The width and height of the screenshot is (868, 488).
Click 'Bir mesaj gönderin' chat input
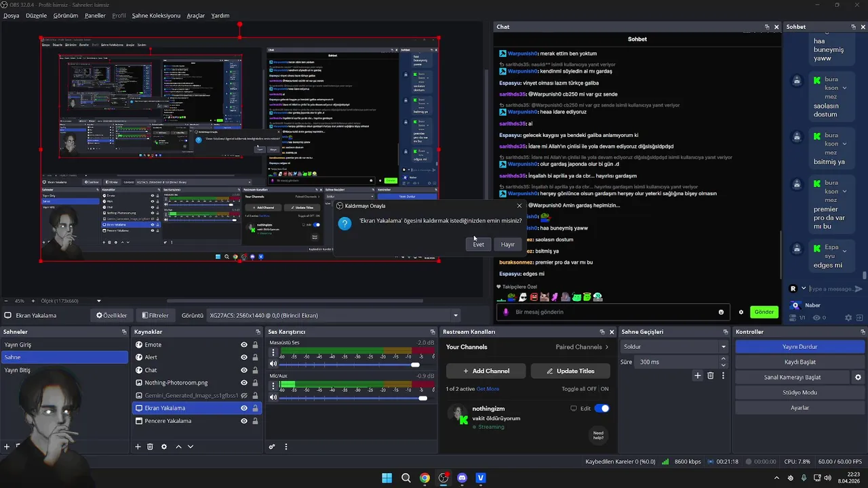coord(614,312)
